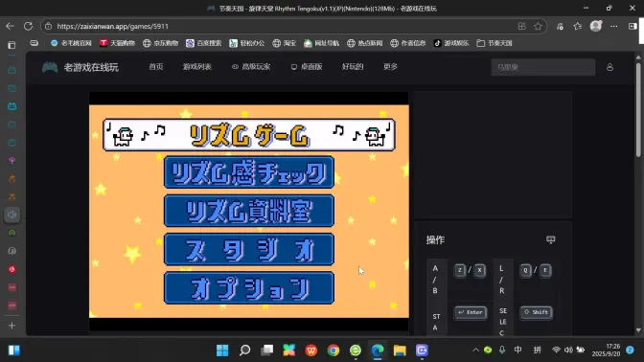Image resolution: width=644 pixels, height=362 pixels.
Task: Click microphone icon in system tray
Action: pos(502,351)
